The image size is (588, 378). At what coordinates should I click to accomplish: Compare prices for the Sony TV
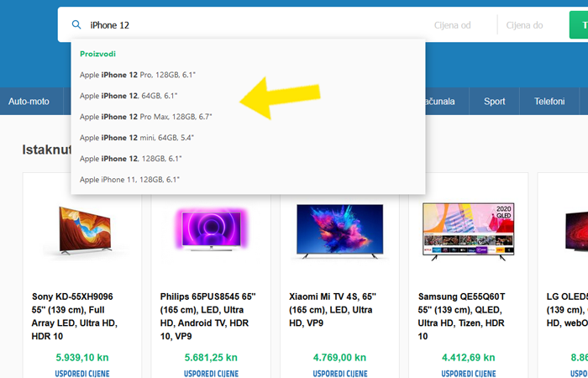click(82, 374)
